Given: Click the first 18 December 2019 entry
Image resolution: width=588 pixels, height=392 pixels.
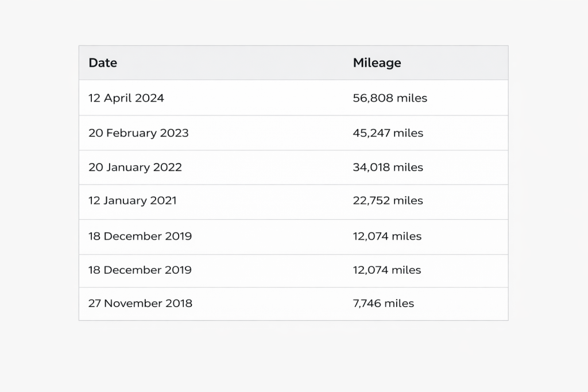Looking at the screenshot, I should 140,236.
